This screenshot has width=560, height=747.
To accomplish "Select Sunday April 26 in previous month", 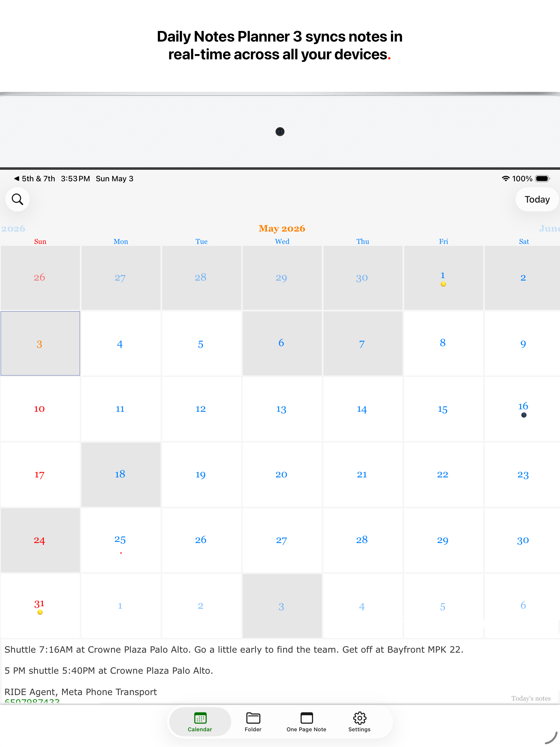I will point(40,278).
